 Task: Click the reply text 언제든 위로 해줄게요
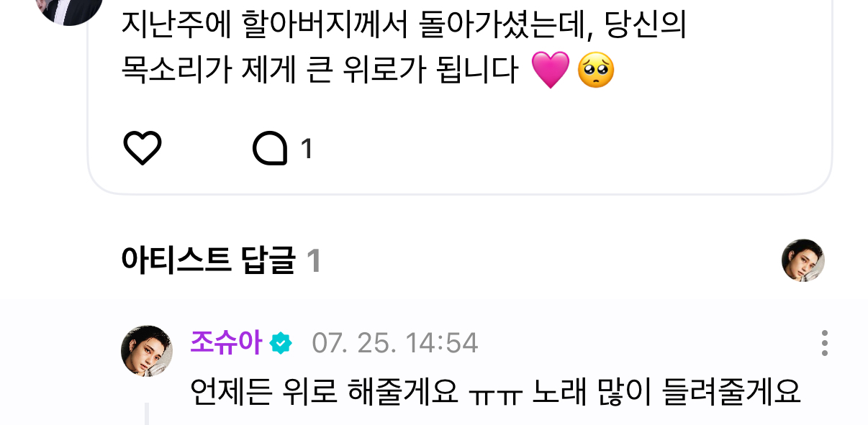click(x=325, y=392)
